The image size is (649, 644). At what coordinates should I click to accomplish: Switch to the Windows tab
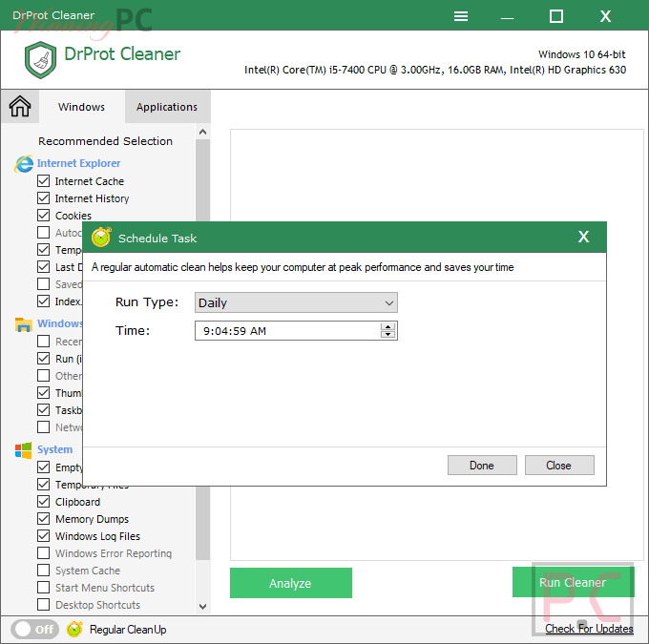pos(81,107)
